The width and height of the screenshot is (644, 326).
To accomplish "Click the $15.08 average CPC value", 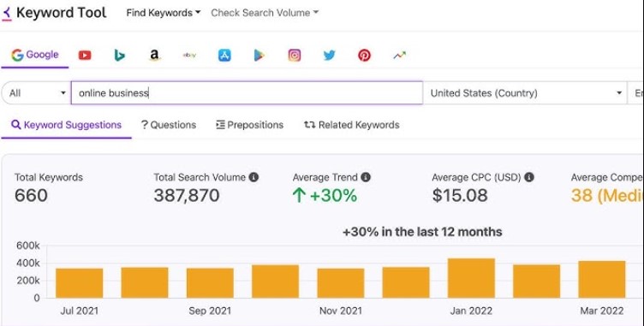I will click(x=460, y=195).
